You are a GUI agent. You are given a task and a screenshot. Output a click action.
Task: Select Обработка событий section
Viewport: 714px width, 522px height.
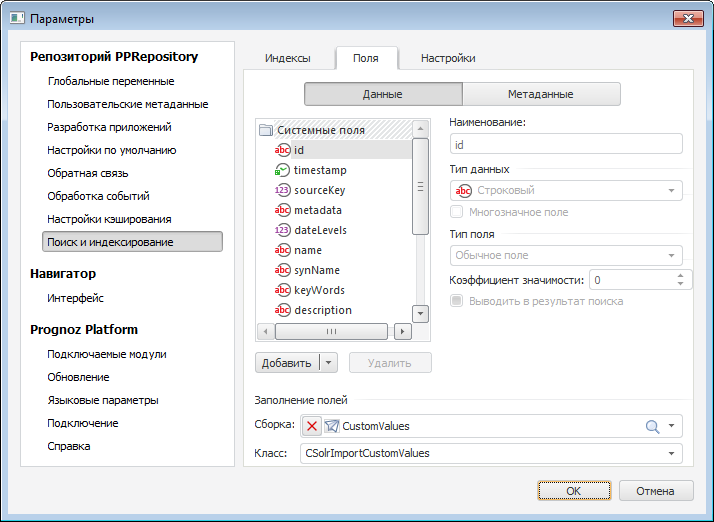(x=98, y=196)
